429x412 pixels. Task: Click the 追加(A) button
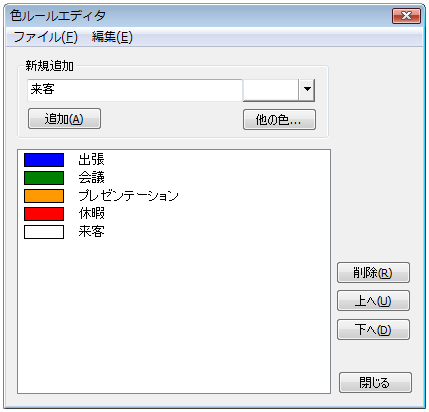pos(64,119)
